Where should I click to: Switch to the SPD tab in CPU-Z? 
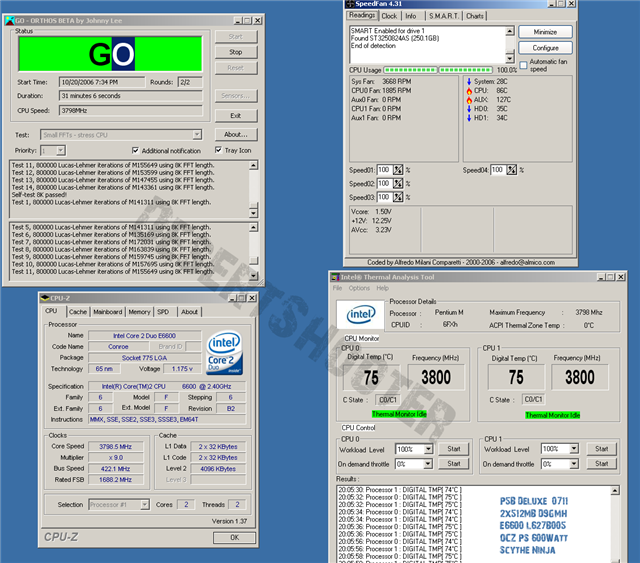click(x=163, y=312)
